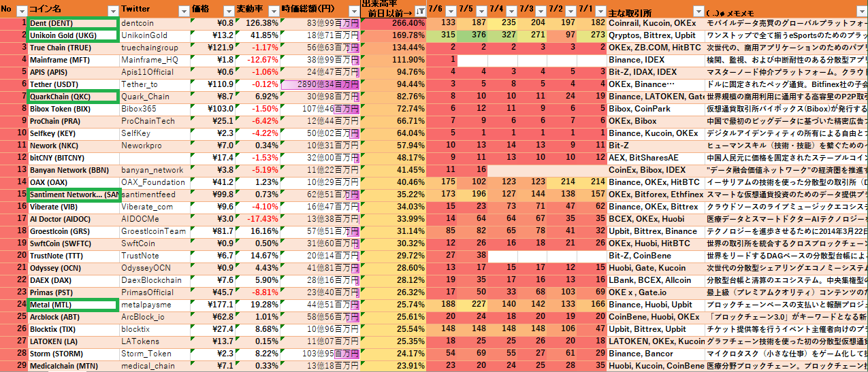Click the 変動率 column filter arrow
This screenshot has height=372, width=868.
[273, 11]
